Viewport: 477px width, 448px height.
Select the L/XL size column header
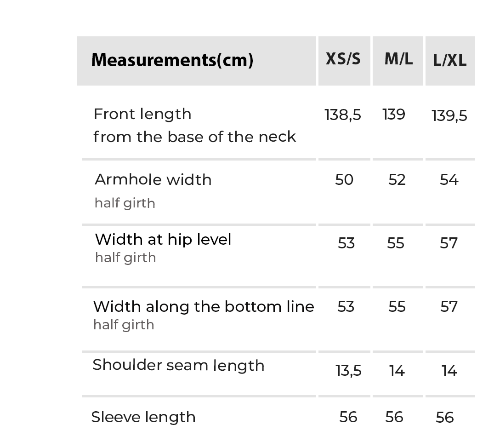tap(449, 60)
